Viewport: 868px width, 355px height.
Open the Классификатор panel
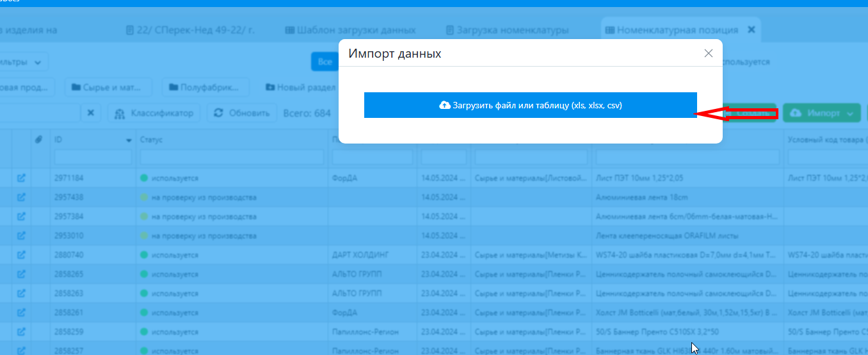click(154, 113)
